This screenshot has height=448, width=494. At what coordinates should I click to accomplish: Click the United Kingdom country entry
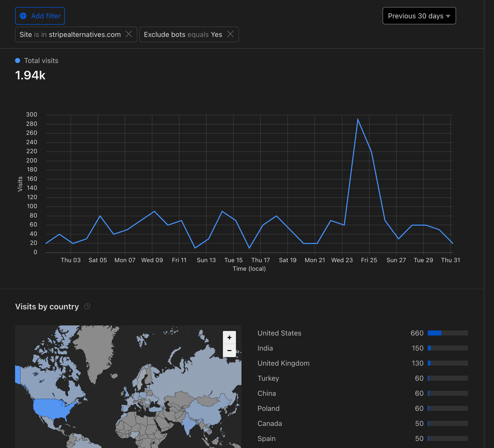coord(283,363)
